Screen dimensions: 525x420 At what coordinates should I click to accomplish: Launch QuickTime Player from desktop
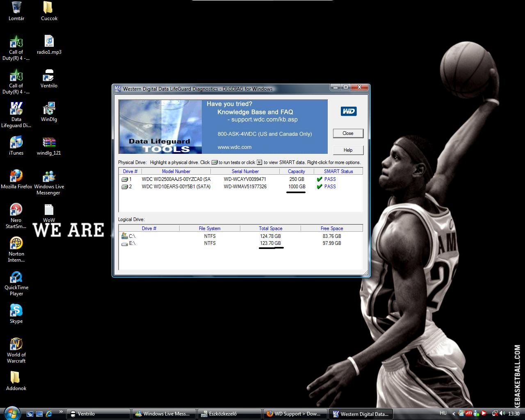pyautogui.click(x=16, y=283)
